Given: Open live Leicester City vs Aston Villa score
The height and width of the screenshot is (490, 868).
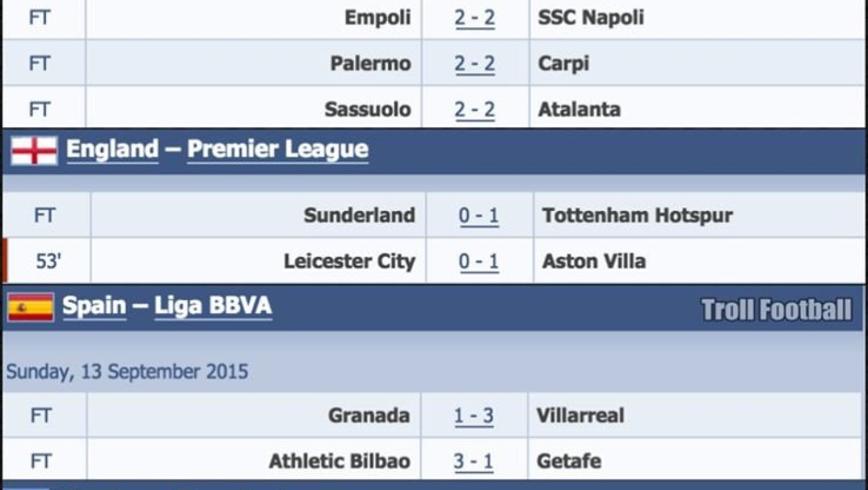Looking at the screenshot, I should pos(479,262).
